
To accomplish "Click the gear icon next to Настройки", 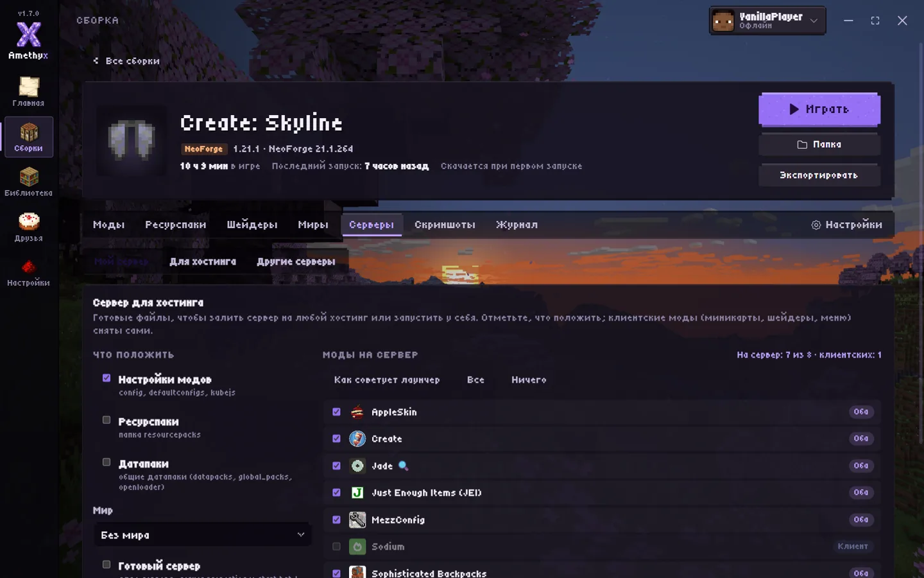I will (x=816, y=225).
